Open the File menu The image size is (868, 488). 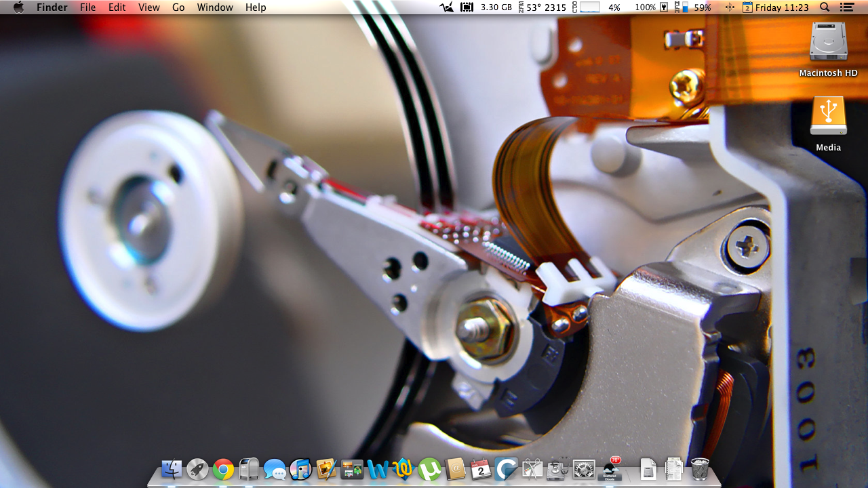point(87,7)
